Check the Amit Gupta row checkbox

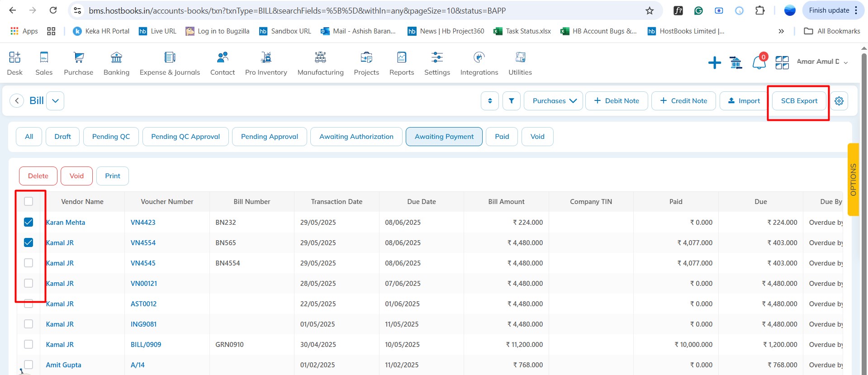click(28, 365)
